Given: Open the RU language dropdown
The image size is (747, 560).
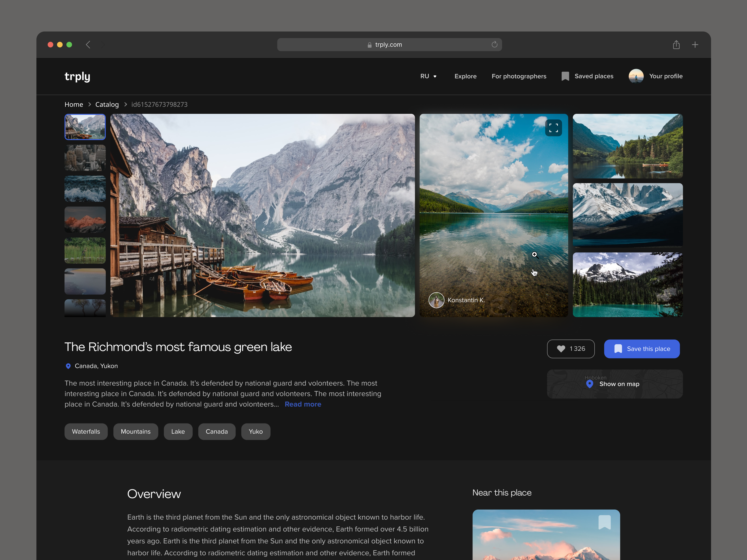Looking at the screenshot, I should (x=428, y=76).
